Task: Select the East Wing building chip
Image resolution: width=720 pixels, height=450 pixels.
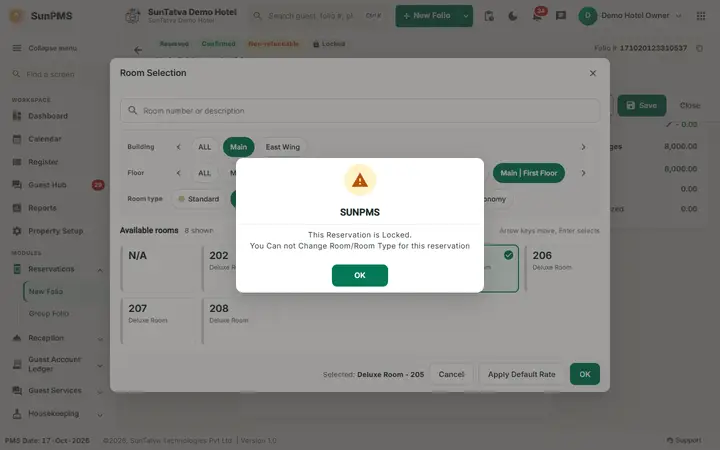Action: (282, 147)
